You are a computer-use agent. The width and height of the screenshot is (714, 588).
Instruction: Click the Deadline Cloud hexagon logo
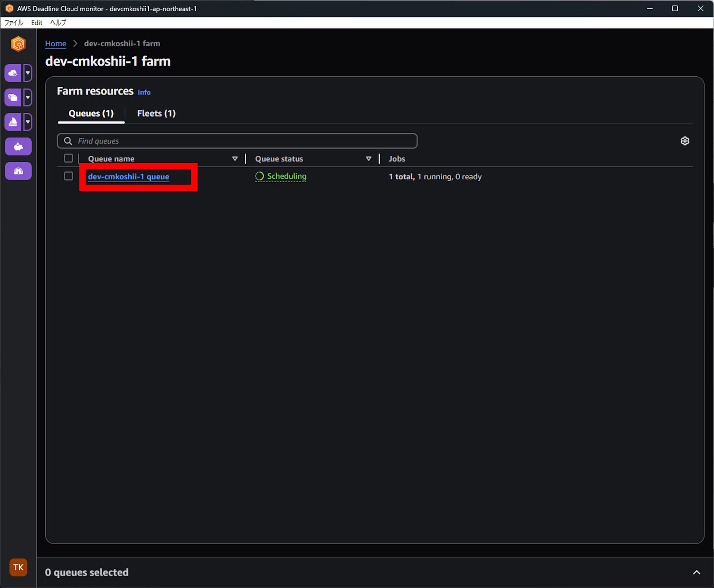[x=18, y=44]
